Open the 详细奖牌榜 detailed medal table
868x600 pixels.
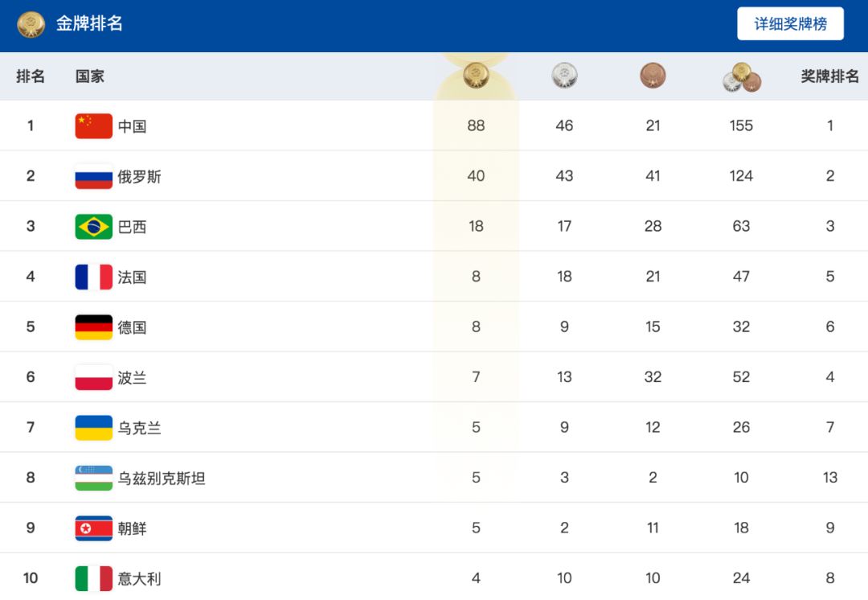(791, 24)
